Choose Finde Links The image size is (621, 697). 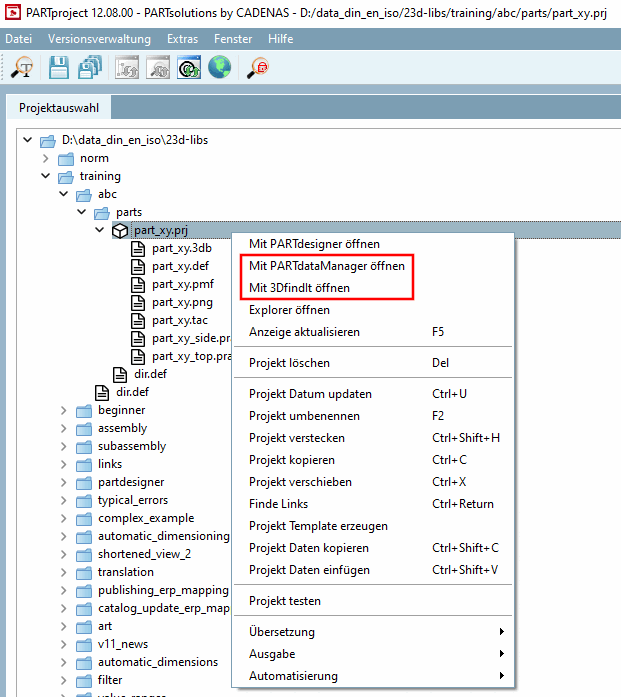(373, 504)
